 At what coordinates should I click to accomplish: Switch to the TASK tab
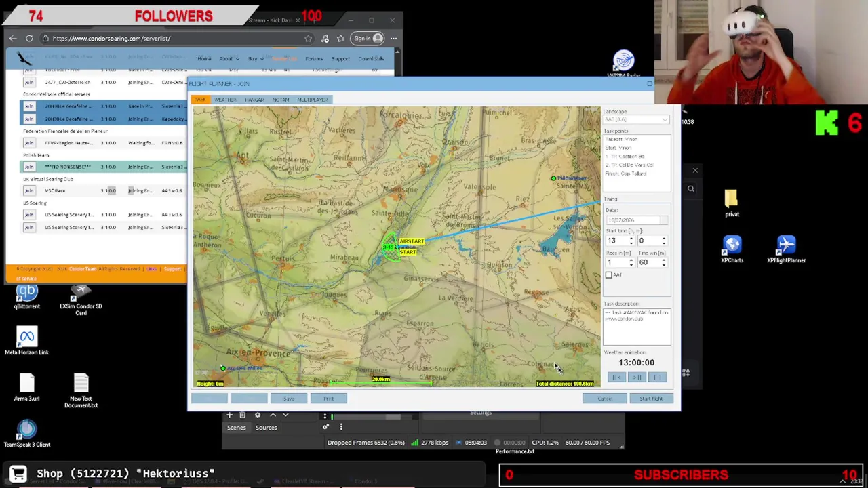200,100
